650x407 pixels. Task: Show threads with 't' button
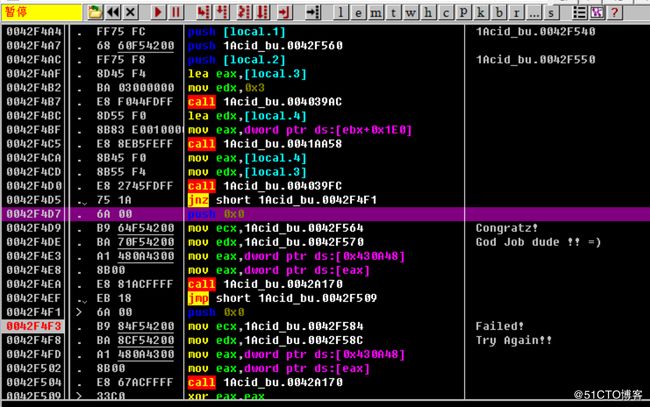393,13
